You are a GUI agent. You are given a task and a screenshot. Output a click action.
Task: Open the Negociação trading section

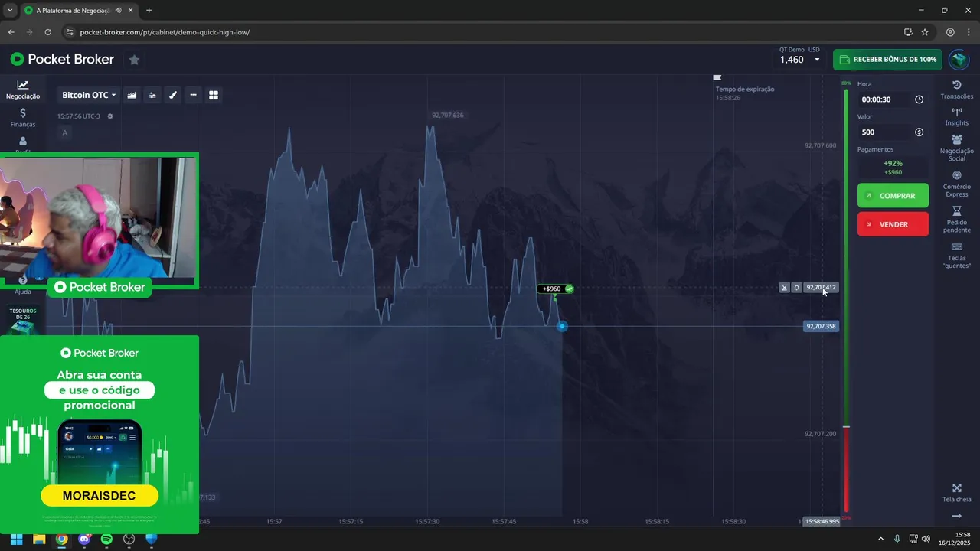[23, 90]
